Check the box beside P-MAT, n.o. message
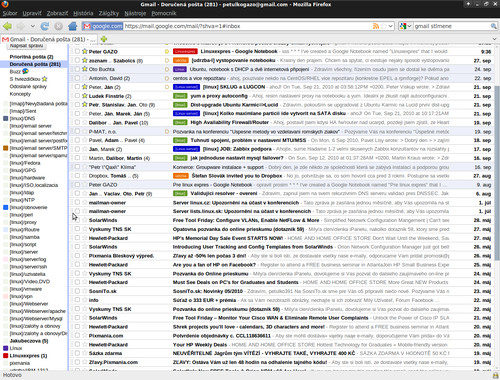Screen dimensions: 500x380 pos(77,131)
